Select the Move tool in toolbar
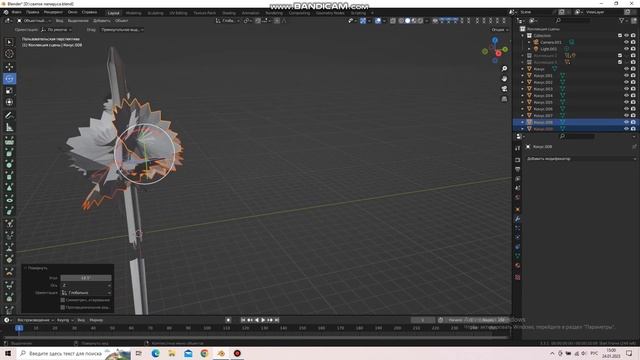 9,67
